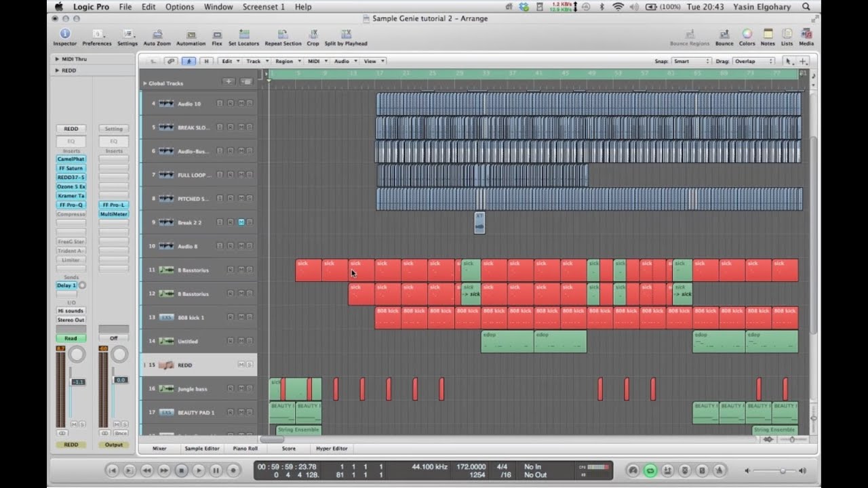Click the link button in arrange toolbar
The image size is (868, 488).
click(171, 61)
